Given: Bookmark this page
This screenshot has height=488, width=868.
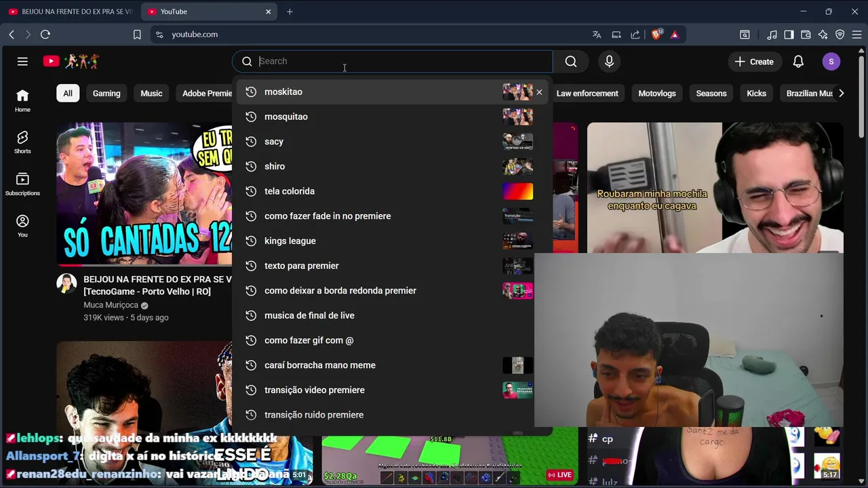Looking at the screenshot, I should point(137,35).
